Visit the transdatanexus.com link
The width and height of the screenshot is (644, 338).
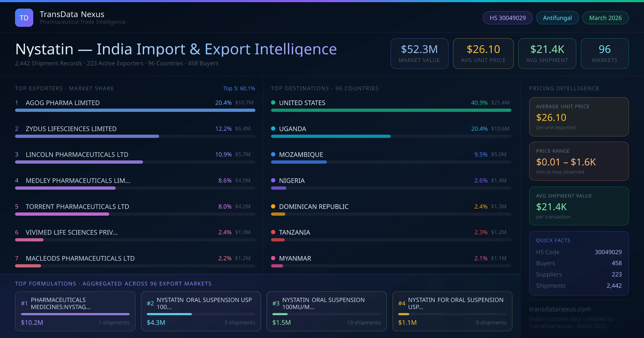pyautogui.click(x=560, y=309)
